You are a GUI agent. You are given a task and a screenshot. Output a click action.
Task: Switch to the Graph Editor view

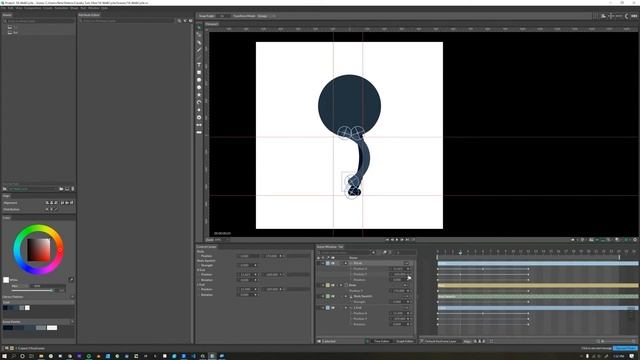pos(404,341)
